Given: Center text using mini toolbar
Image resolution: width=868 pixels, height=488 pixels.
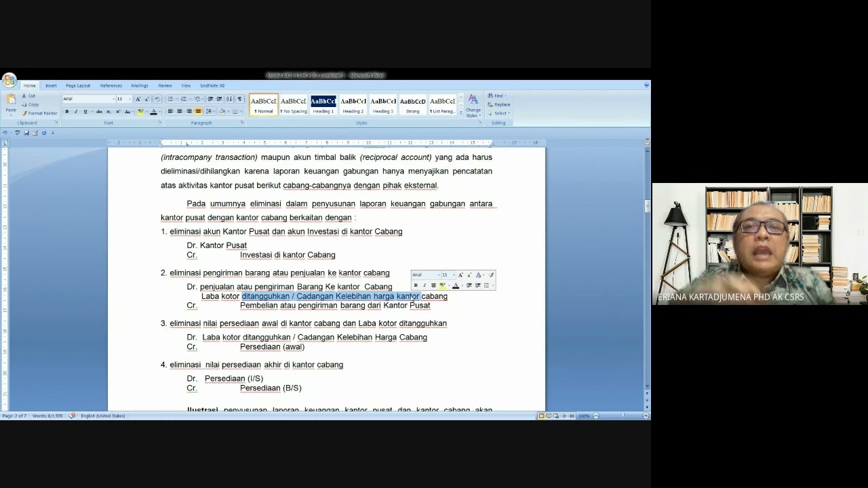Looking at the screenshot, I should coord(433,285).
